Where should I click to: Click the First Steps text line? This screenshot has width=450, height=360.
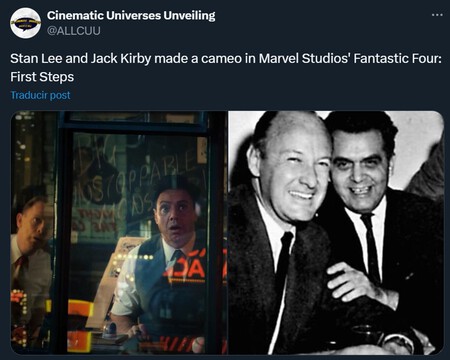pyautogui.click(x=42, y=77)
